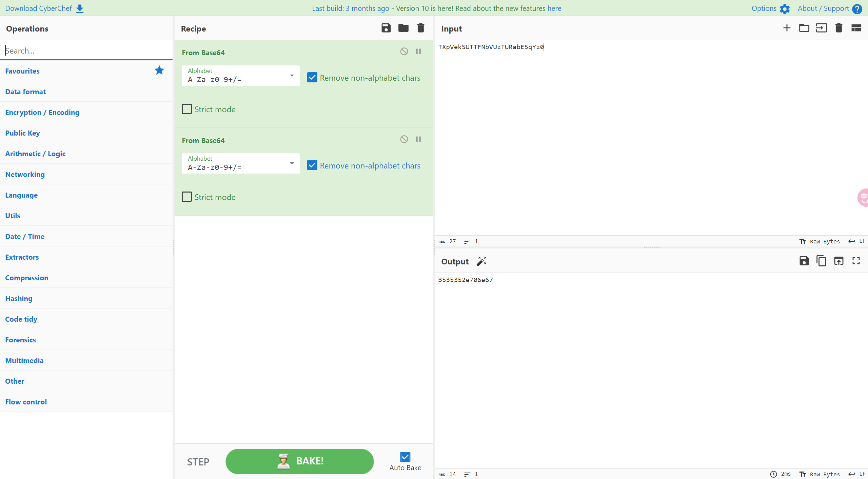Copy output to clipboard
The height and width of the screenshot is (479, 868).
[x=821, y=261]
